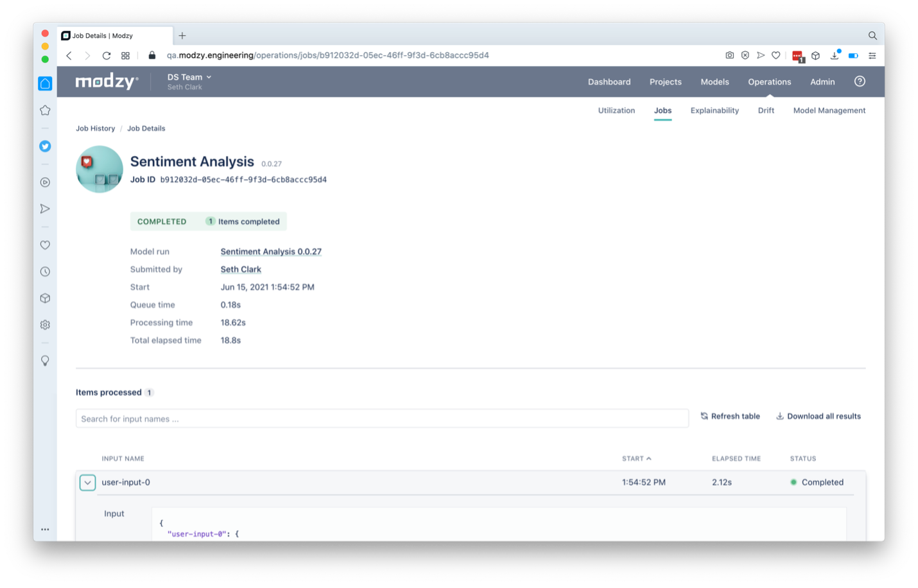
Task: Open Projects in top navigation
Action: 665,82
